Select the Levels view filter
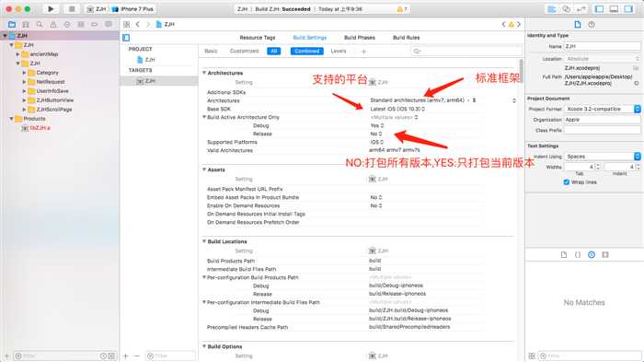Image resolution: width=644 pixels, height=362 pixels. tap(339, 51)
